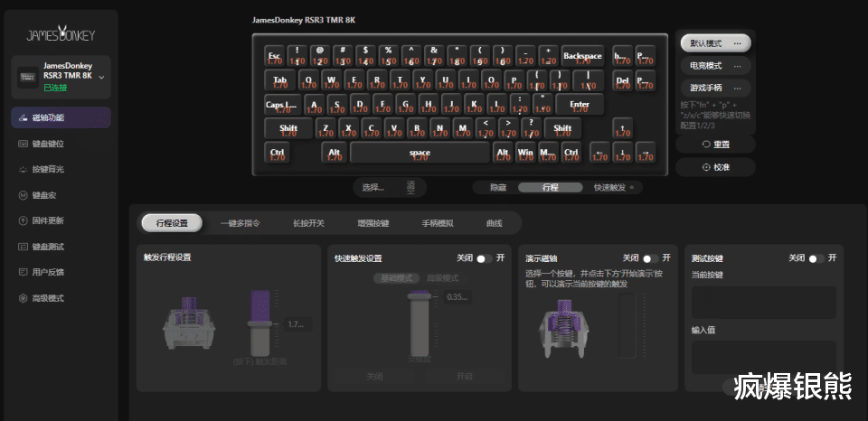Image resolution: width=868 pixels, height=421 pixels.
Task: Open the 游戏手柄 profile options menu (…)
Action: 737,88
